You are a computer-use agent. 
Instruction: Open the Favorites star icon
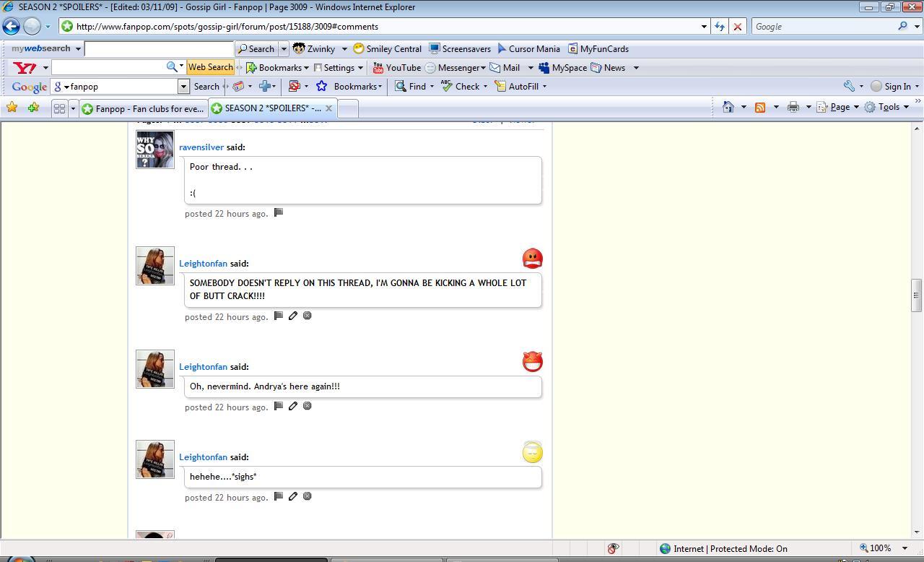[x=12, y=108]
